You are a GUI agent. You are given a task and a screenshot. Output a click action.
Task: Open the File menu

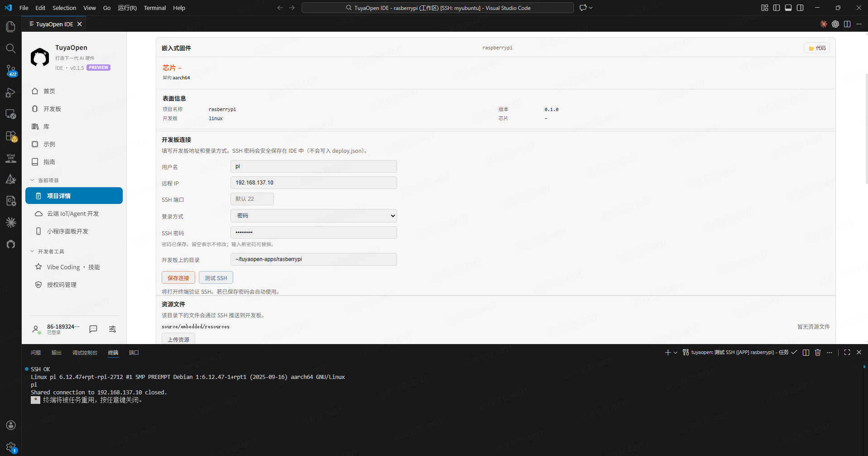24,8
